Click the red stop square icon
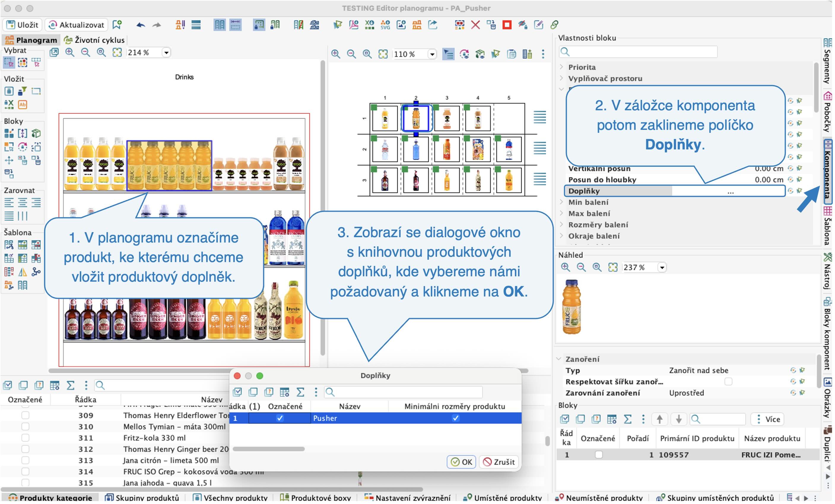 point(507,25)
